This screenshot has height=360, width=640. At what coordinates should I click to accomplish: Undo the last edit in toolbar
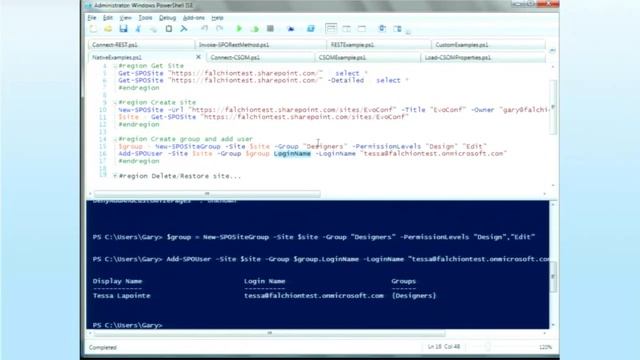pos(204,29)
